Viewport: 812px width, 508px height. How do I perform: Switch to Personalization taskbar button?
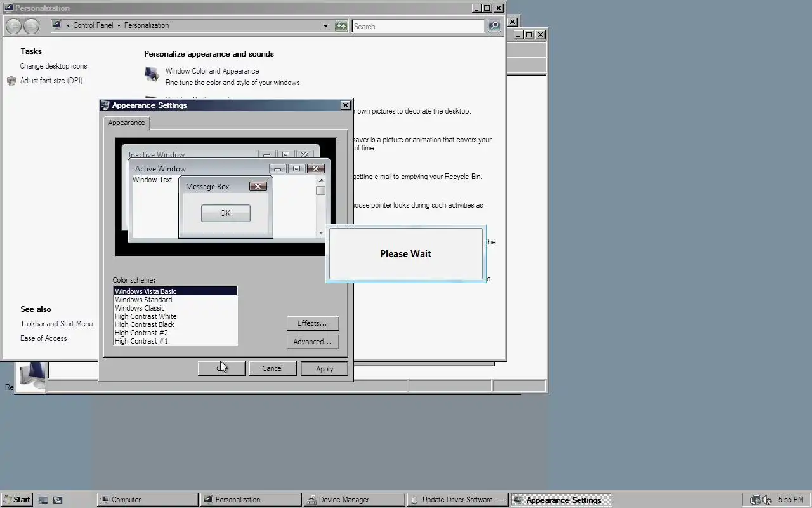click(x=251, y=500)
